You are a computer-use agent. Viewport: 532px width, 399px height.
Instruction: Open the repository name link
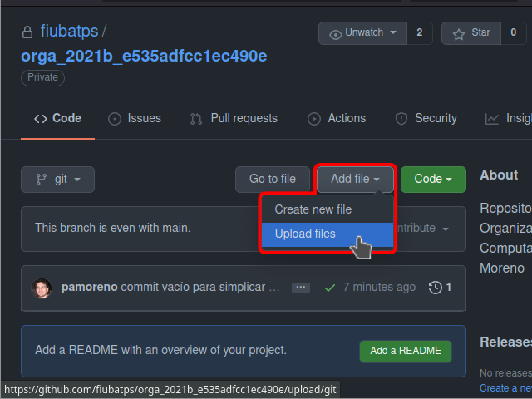[x=144, y=56]
